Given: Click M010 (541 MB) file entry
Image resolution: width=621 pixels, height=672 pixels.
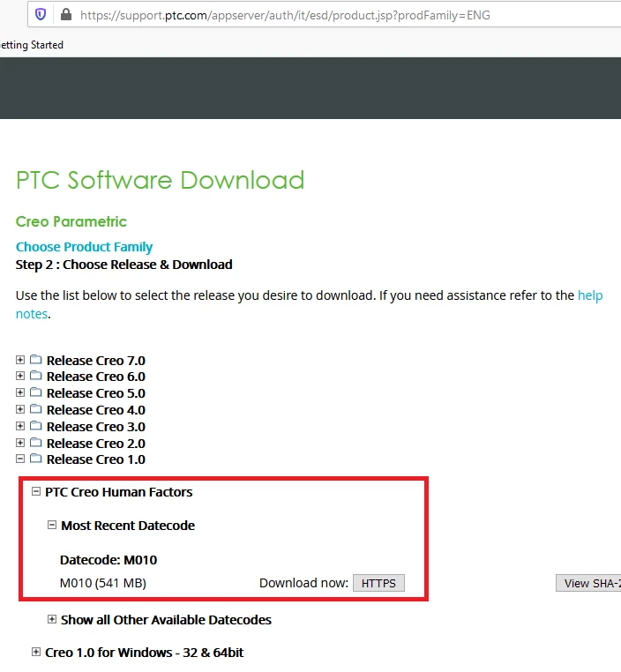Looking at the screenshot, I should 103,583.
